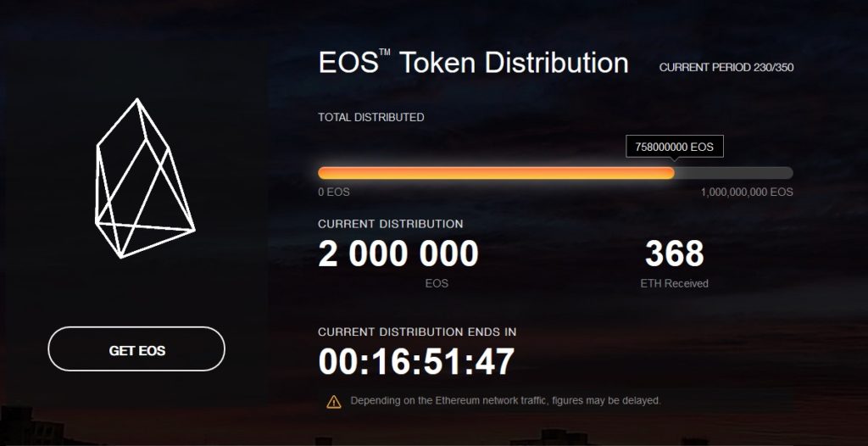Click the CURRENT DISTRIBUTION ENDS IN label
The height and width of the screenshot is (446, 868).
[417, 332]
